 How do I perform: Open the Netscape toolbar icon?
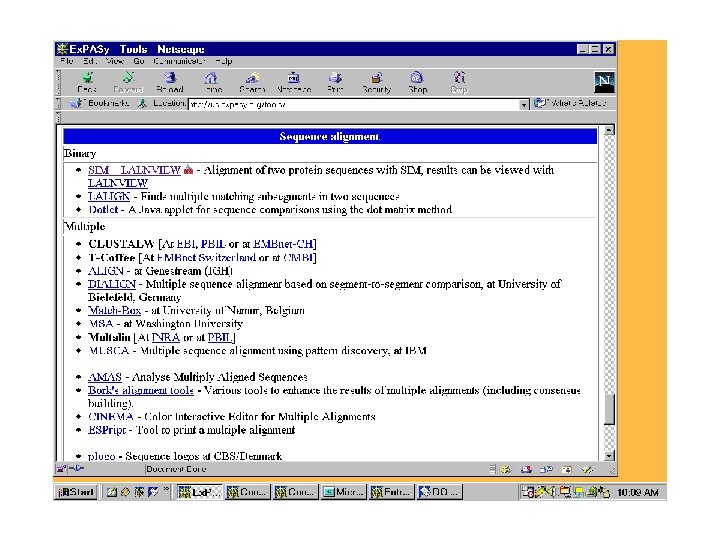click(x=294, y=82)
